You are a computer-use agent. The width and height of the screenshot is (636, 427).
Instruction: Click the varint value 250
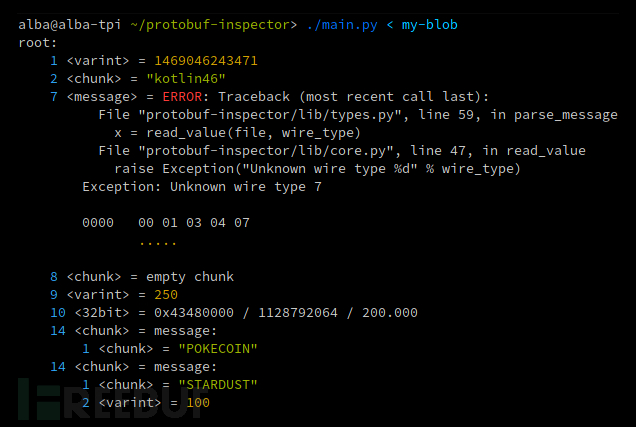pos(166,295)
